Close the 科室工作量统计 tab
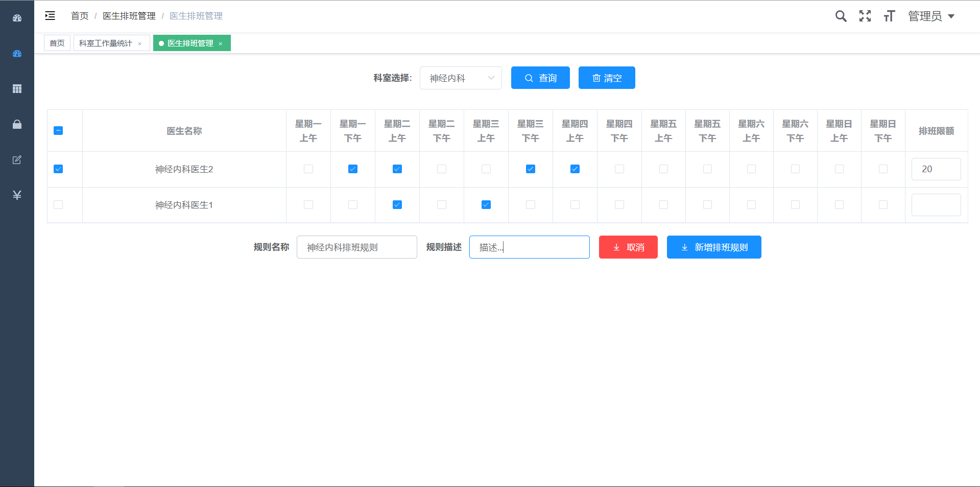This screenshot has height=487, width=980. [x=139, y=43]
